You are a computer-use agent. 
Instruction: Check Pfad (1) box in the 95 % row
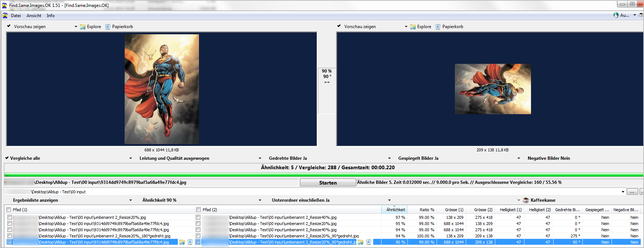click(10, 224)
